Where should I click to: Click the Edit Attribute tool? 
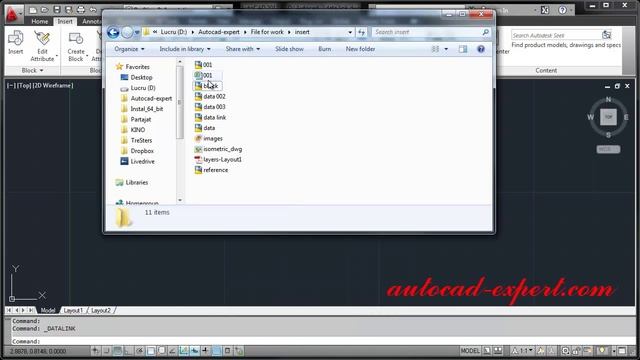pos(42,46)
